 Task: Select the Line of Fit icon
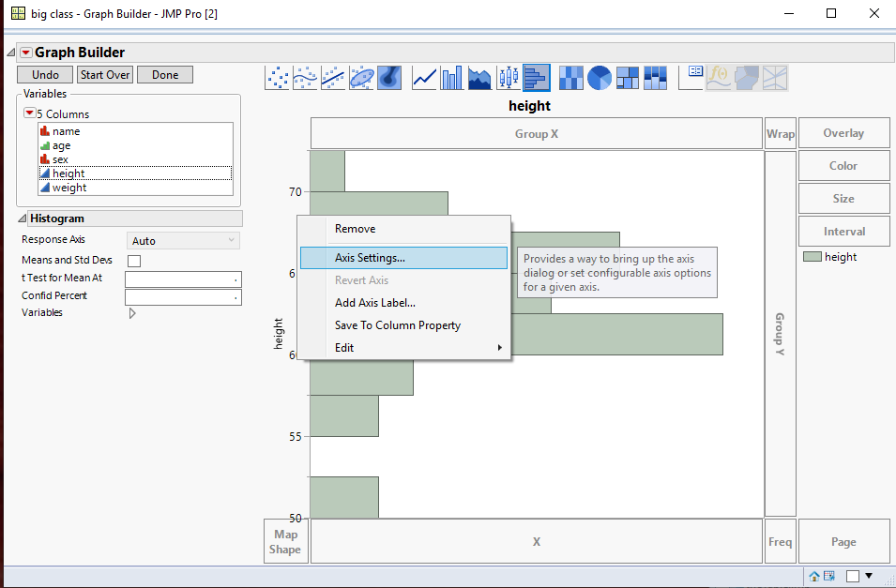pyautogui.click(x=332, y=78)
